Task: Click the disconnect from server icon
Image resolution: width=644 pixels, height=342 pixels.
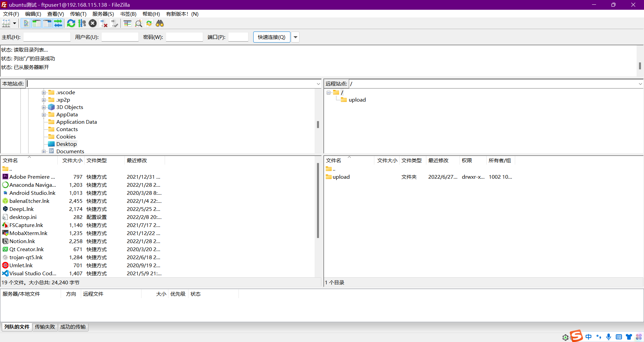Action: click(104, 23)
